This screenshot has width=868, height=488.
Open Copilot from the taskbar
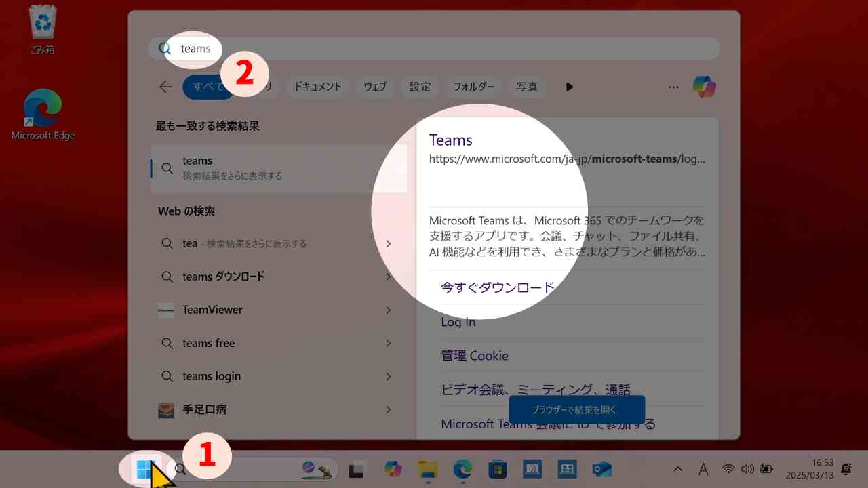391,468
